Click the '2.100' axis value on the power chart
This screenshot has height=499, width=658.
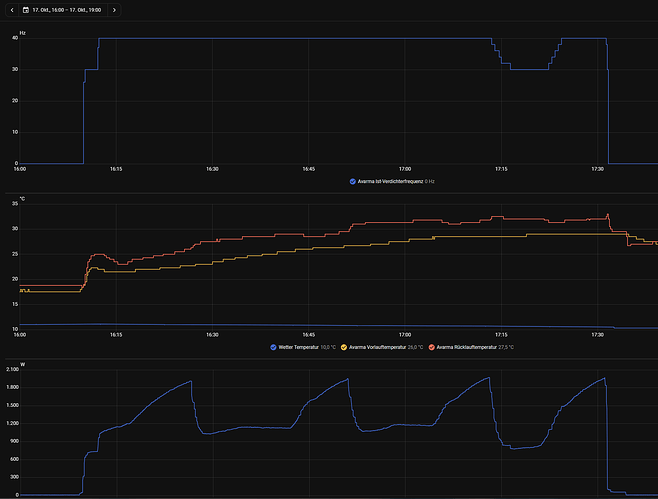[13, 369]
